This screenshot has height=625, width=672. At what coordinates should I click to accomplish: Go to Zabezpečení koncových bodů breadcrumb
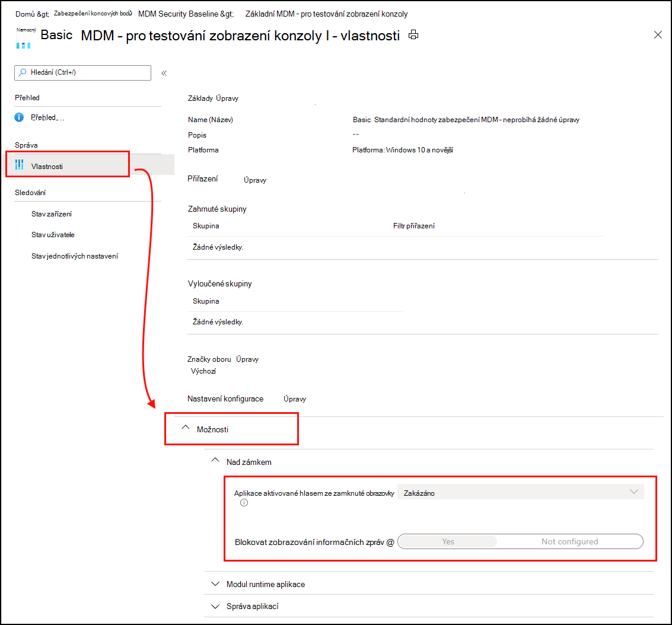click(93, 14)
